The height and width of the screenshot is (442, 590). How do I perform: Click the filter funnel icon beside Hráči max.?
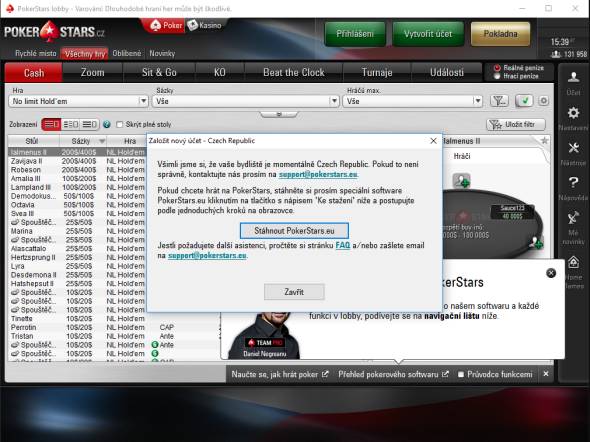(499, 101)
